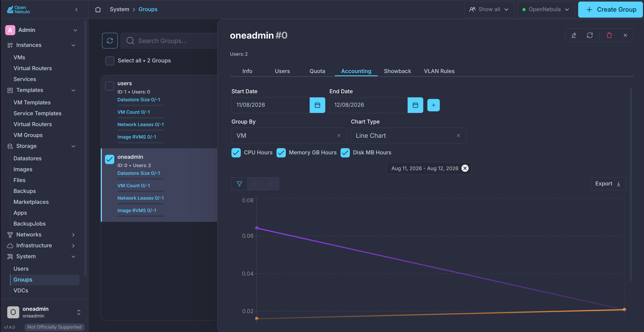Image resolution: width=644 pixels, height=332 pixels.
Task: Go to home via house icon
Action: tap(98, 10)
